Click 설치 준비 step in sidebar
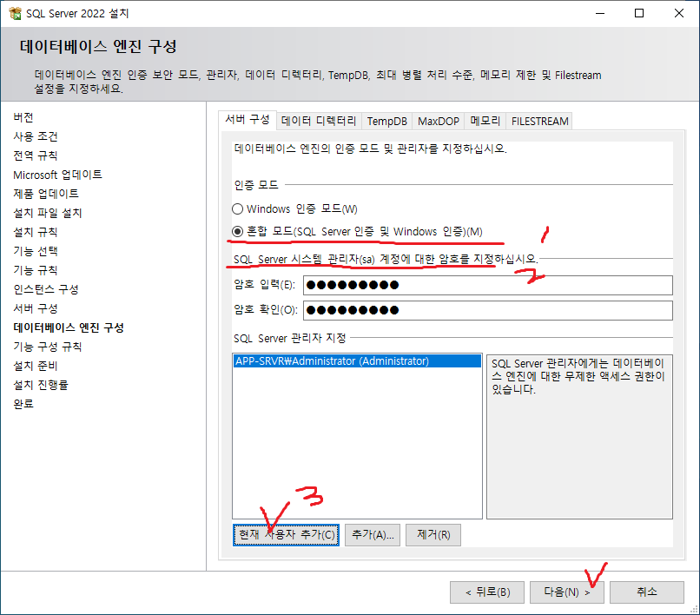The height and width of the screenshot is (615, 700). point(36,366)
